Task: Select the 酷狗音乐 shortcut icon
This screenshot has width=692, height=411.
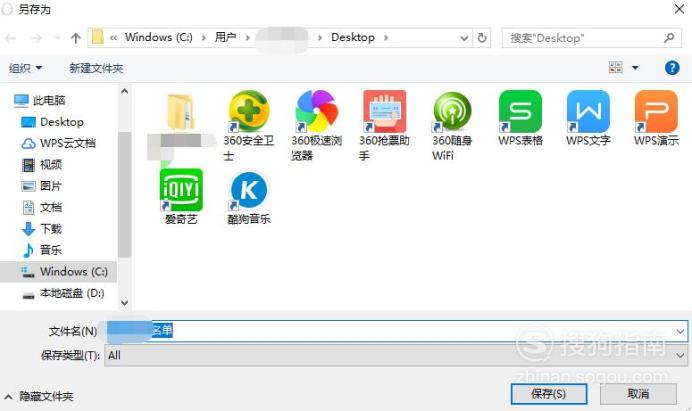Action: click(x=249, y=190)
